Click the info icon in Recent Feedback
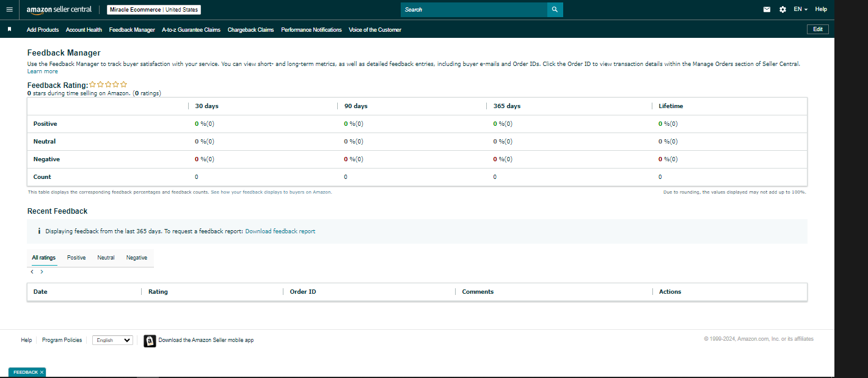This screenshot has width=868, height=378. click(x=39, y=231)
